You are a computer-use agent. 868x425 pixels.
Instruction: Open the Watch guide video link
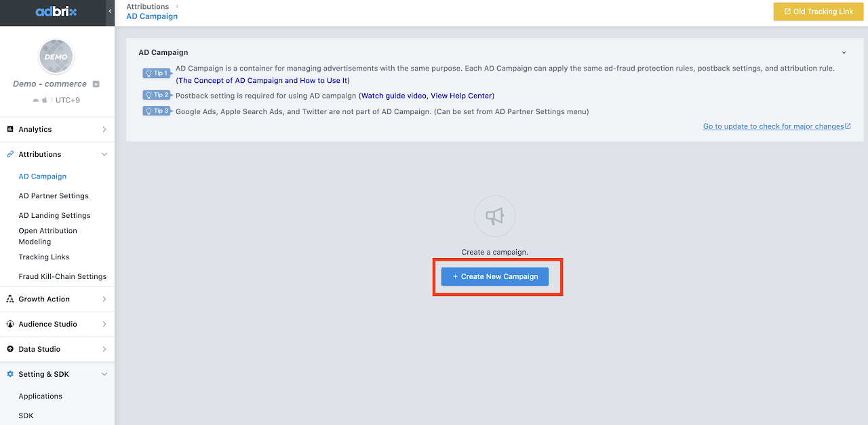tap(393, 96)
